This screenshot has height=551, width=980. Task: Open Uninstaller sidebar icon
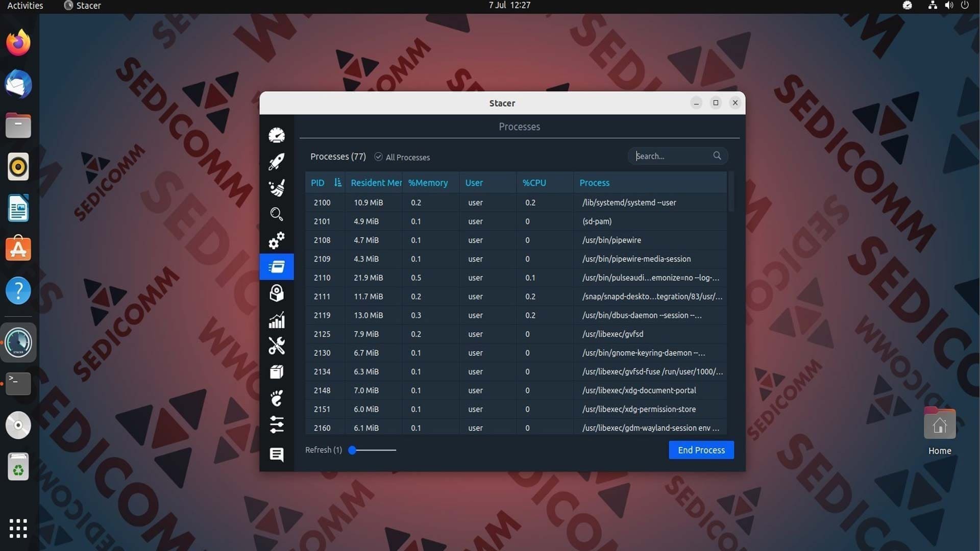(277, 293)
